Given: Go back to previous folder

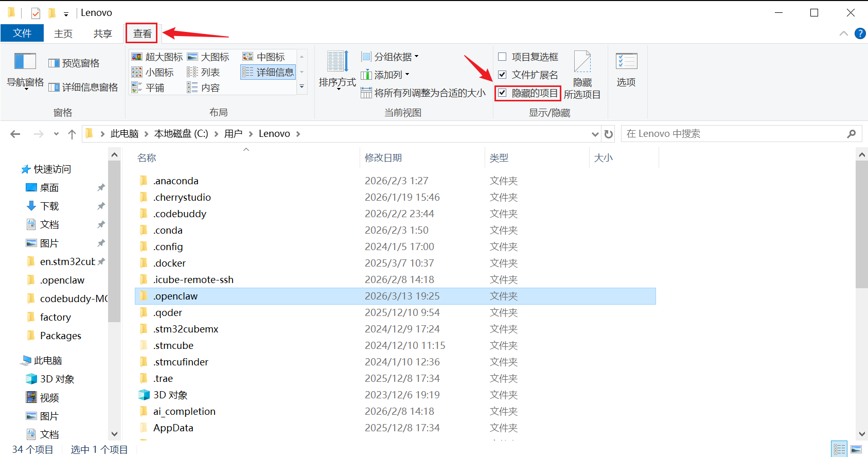Looking at the screenshot, I should point(15,134).
